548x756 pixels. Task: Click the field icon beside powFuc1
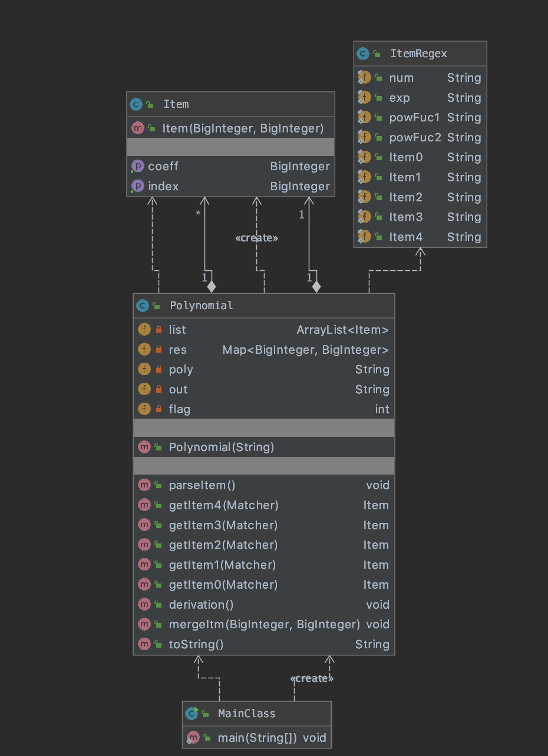click(x=364, y=118)
